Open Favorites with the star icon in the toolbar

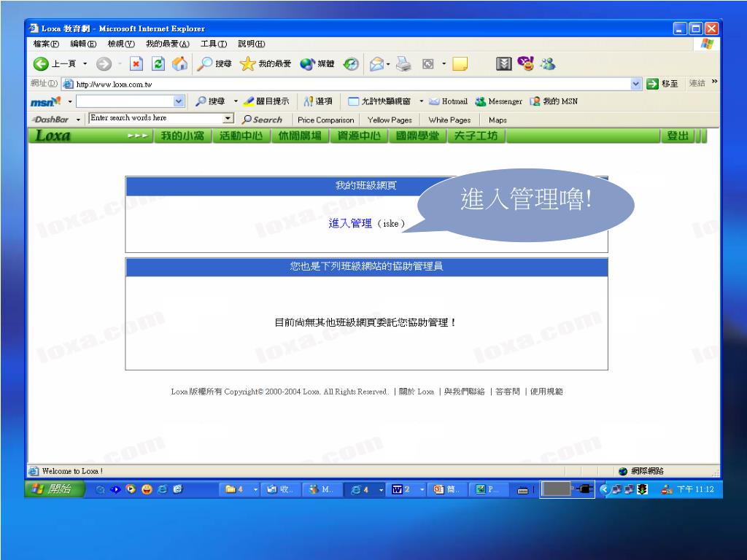(x=266, y=64)
